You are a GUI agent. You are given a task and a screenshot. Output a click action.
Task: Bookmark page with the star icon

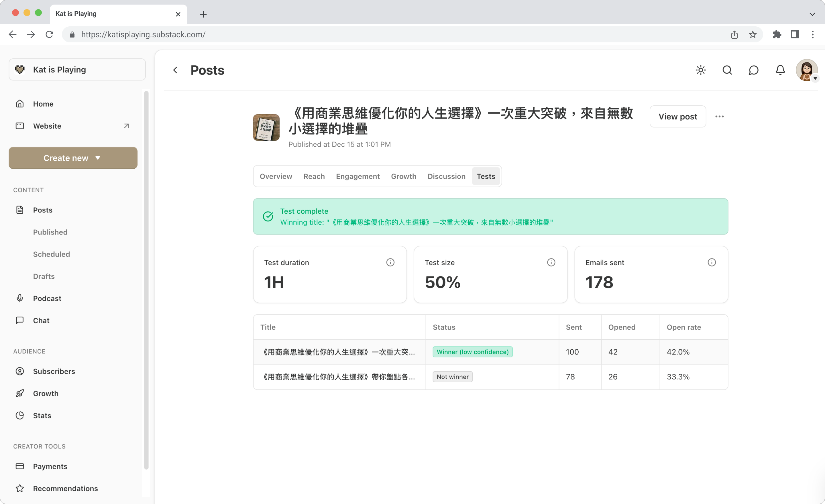pos(752,34)
